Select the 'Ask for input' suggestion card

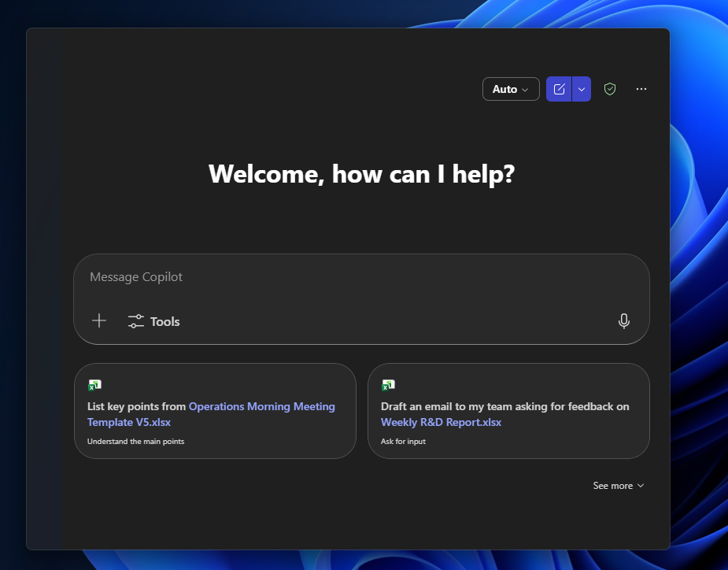pyautogui.click(x=508, y=411)
